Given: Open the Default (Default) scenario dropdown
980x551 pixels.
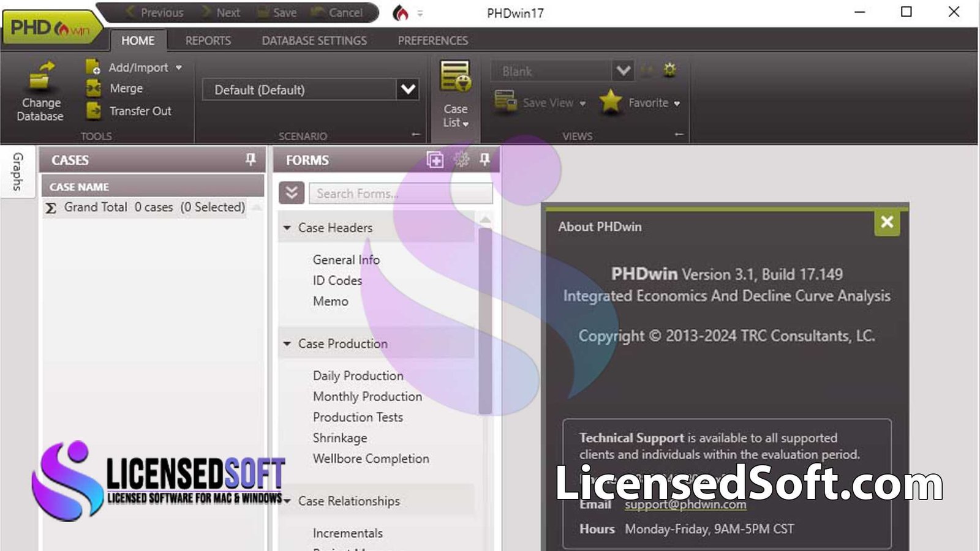Looking at the screenshot, I should (x=407, y=89).
